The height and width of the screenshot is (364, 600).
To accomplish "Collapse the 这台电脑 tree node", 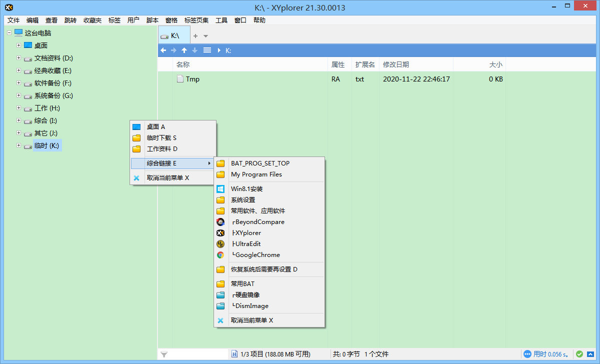I will click(8, 32).
